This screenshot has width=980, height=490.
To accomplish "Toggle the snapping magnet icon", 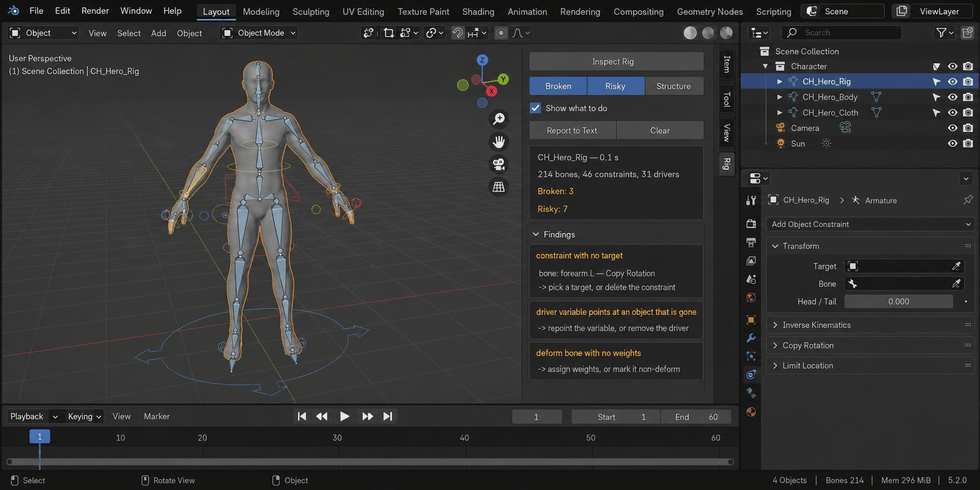I will coord(457,33).
